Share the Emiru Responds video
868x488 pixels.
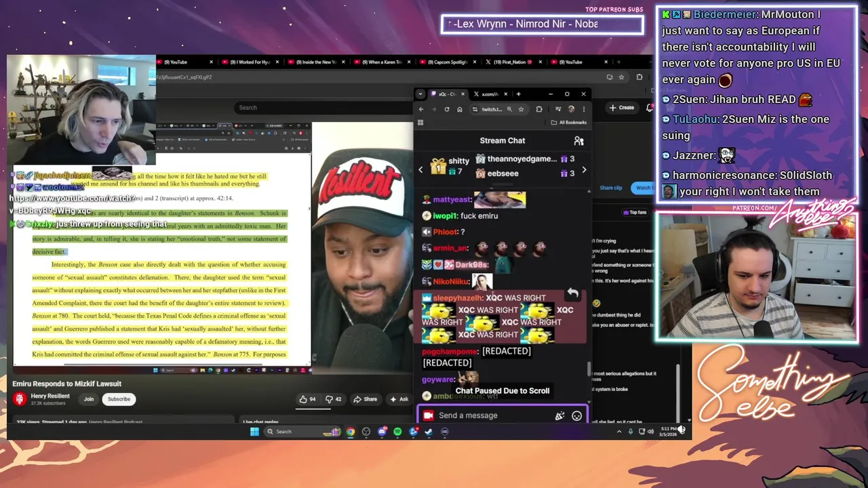(365, 399)
